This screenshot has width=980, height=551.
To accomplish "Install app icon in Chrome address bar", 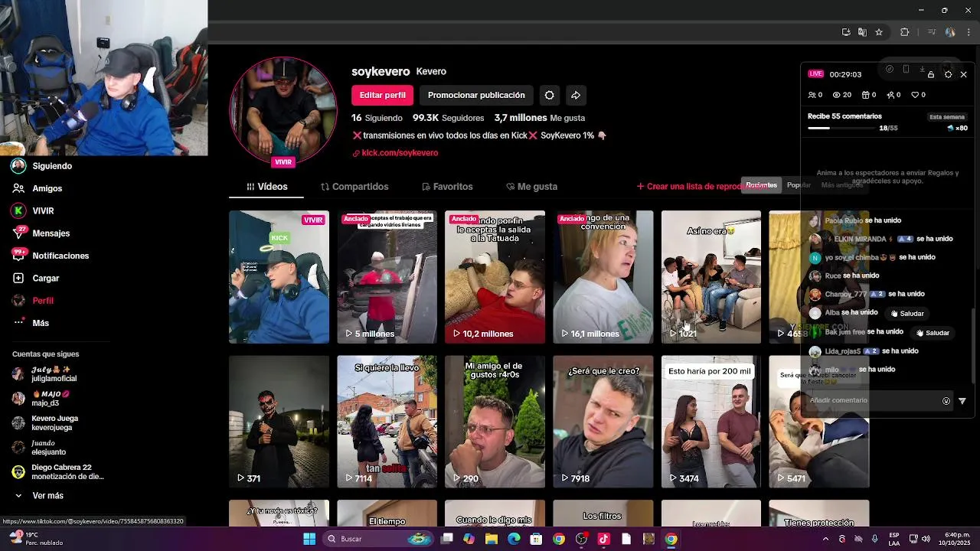I will pos(846,32).
